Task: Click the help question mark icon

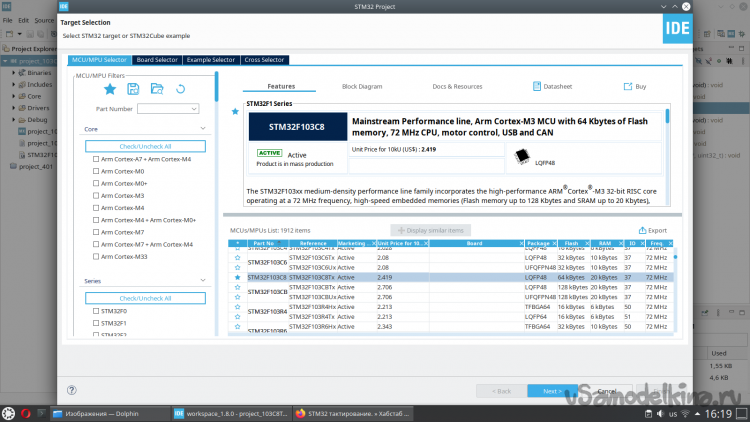Action: [x=72, y=390]
